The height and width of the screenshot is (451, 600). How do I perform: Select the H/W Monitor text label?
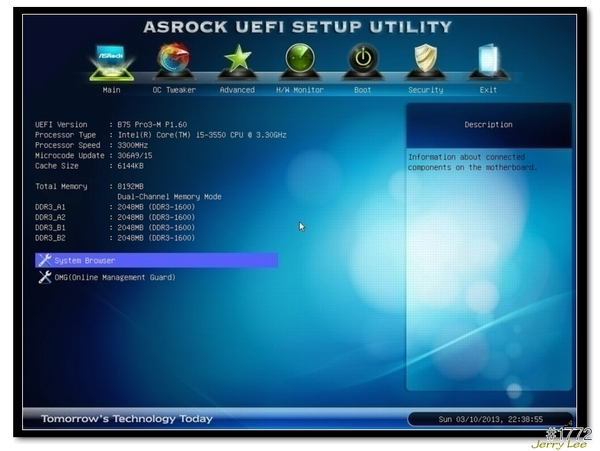tap(300, 90)
